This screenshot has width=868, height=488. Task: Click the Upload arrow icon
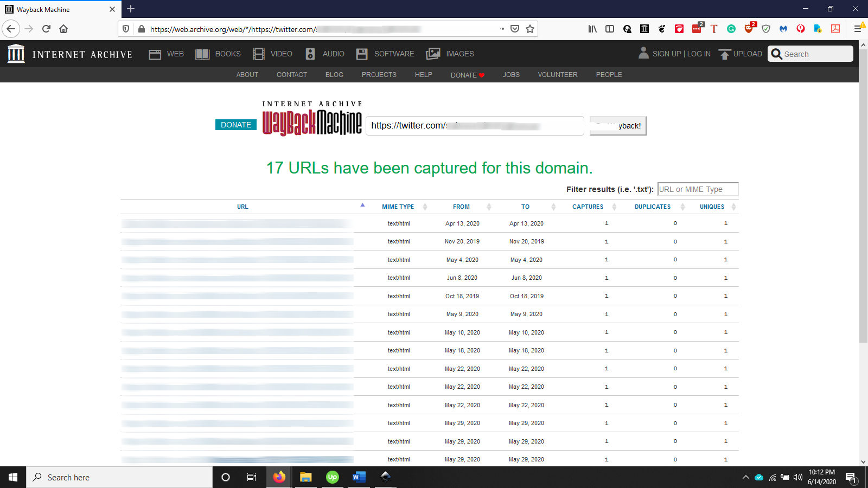725,54
